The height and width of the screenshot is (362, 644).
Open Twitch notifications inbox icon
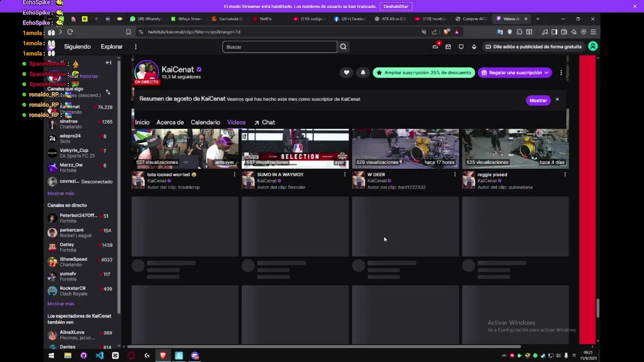448,47
